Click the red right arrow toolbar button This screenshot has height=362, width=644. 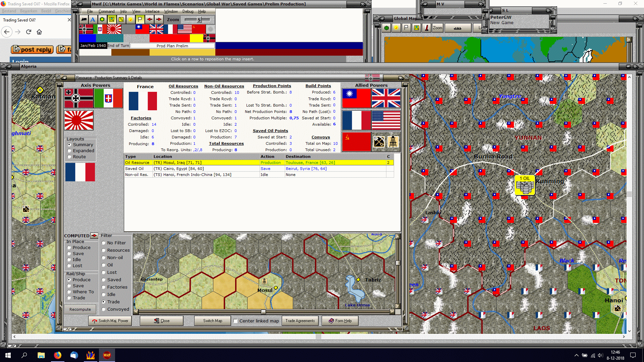coord(159,19)
